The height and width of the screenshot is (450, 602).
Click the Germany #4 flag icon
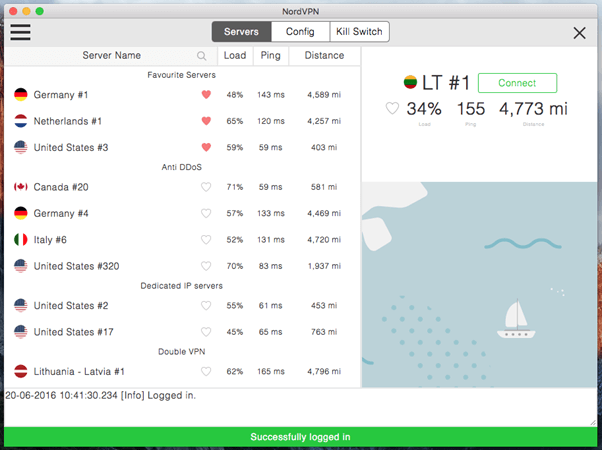coord(21,213)
